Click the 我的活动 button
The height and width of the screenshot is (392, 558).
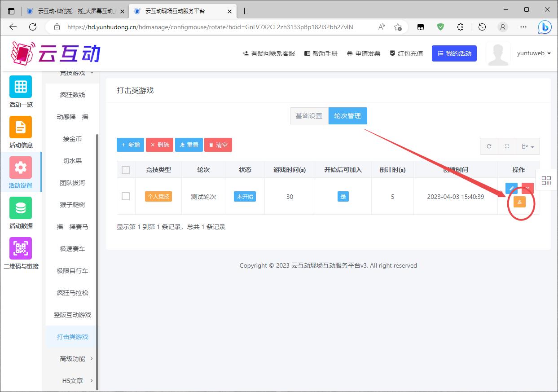click(x=454, y=53)
